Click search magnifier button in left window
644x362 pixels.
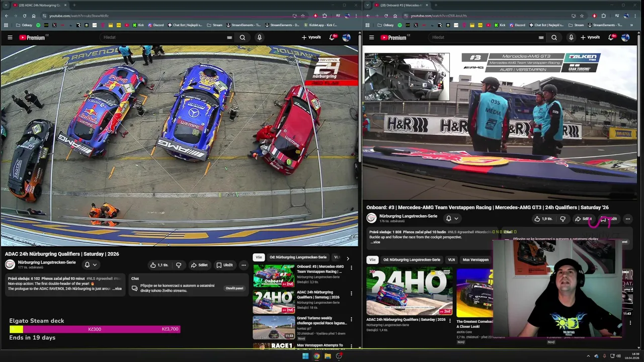[x=243, y=37]
